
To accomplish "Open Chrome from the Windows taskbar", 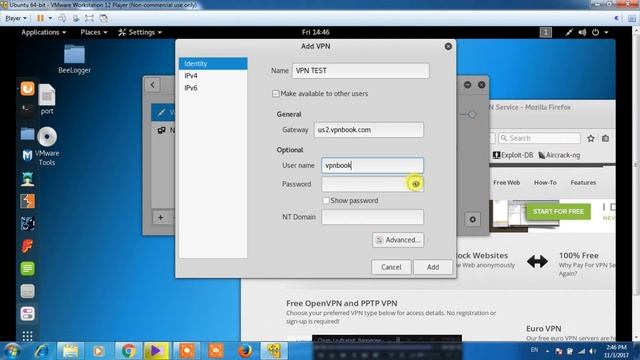I will [x=128, y=351].
